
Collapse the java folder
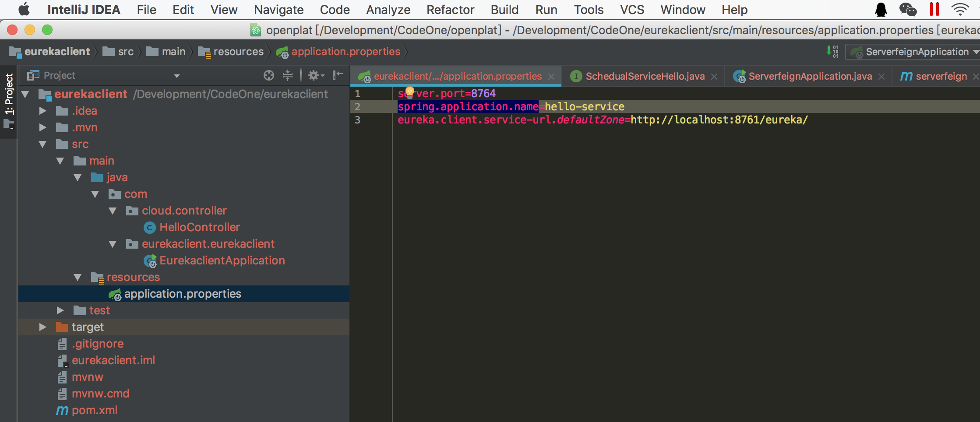78,178
